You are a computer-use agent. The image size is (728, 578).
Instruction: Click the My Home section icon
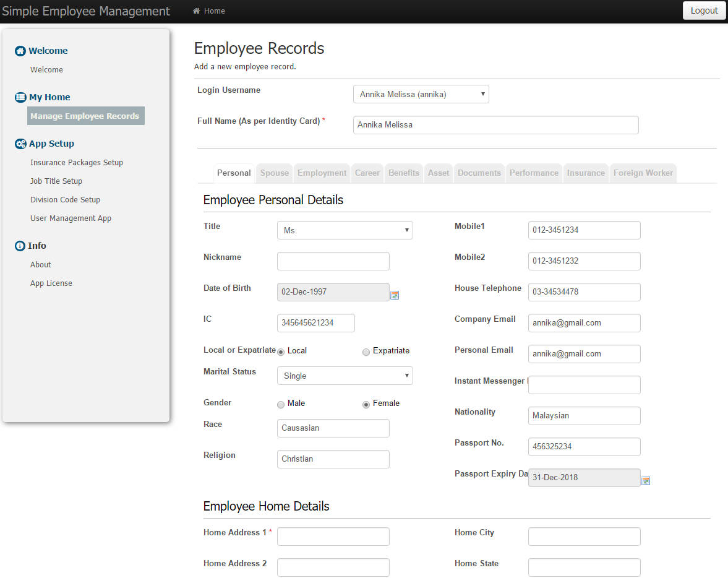(x=20, y=97)
